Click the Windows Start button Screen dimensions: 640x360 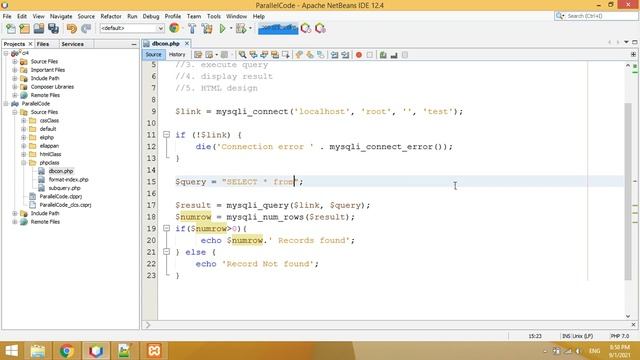pos(11,351)
